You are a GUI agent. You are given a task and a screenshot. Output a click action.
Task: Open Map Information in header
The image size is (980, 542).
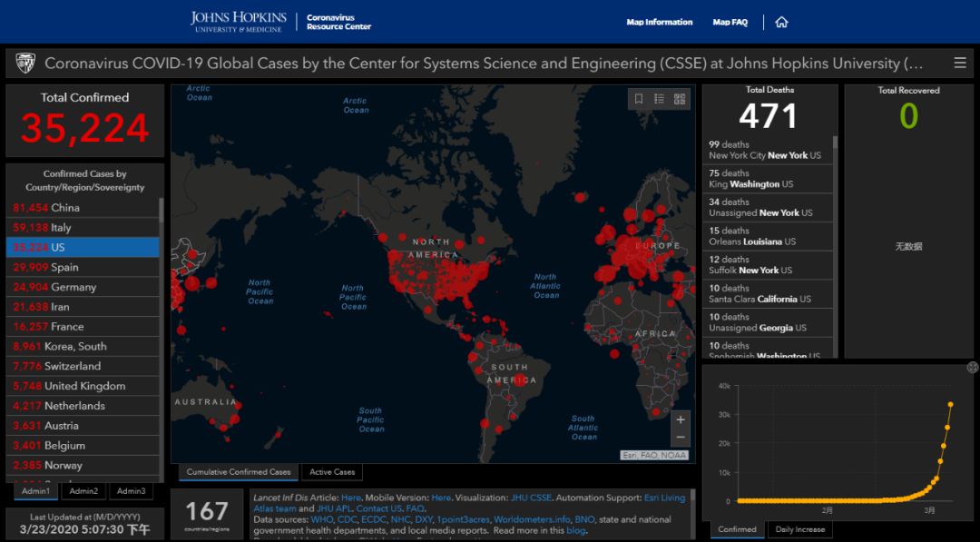point(660,22)
